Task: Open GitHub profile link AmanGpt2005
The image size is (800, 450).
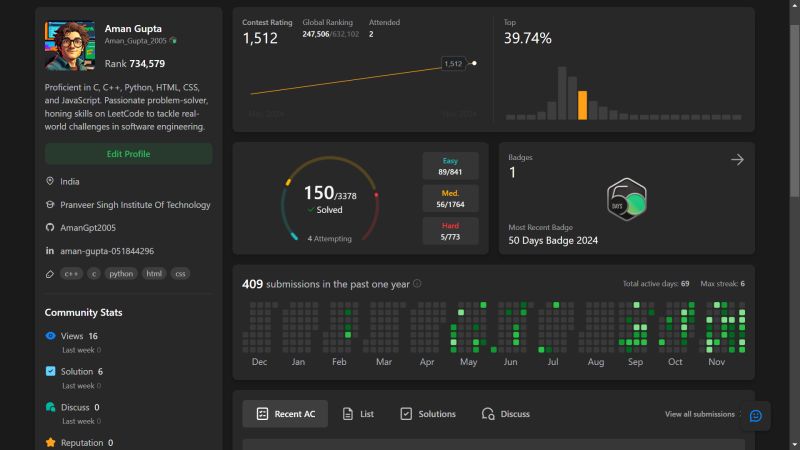Action: pos(88,228)
